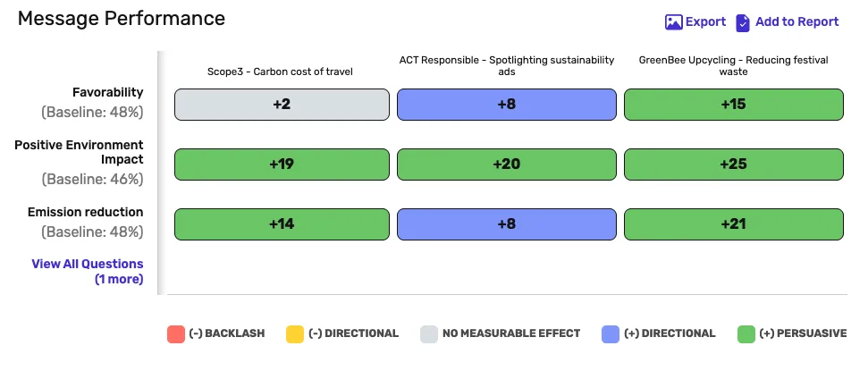The image size is (868, 371).
Task: Click the ACT Responsible +20 cell
Action: click(507, 164)
